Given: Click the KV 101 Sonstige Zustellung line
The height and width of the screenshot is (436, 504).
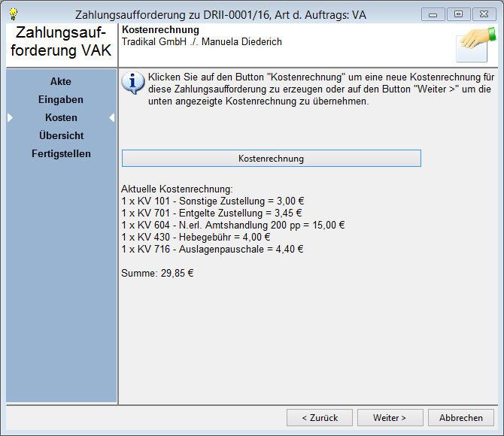Looking at the screenshot, I should click(211, 201).
